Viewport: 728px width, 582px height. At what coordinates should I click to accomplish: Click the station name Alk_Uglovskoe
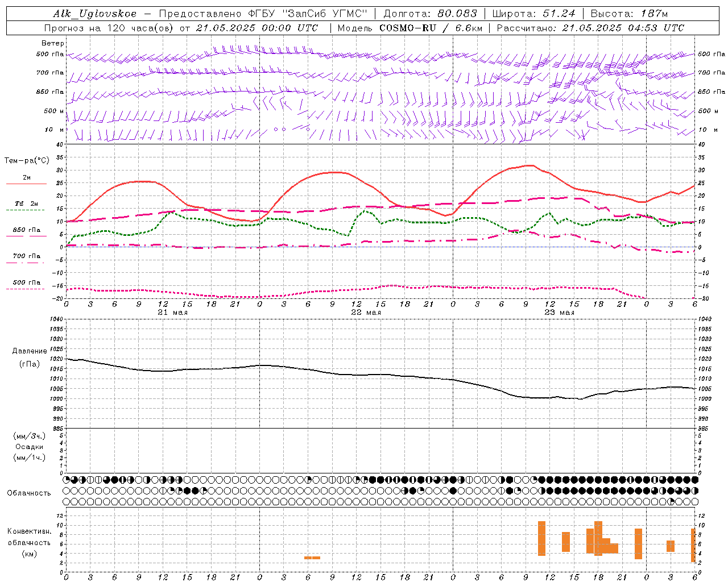tap(95, 14)
